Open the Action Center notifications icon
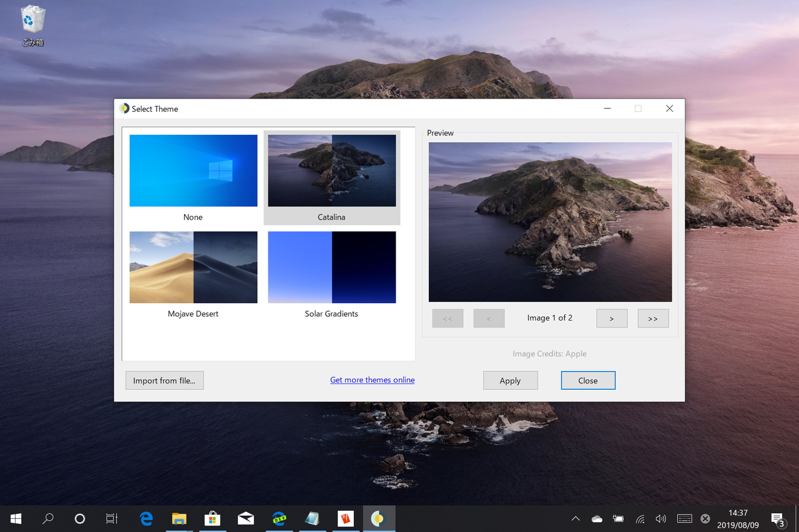Screen dimensions: 799x532 coord(778,518)
